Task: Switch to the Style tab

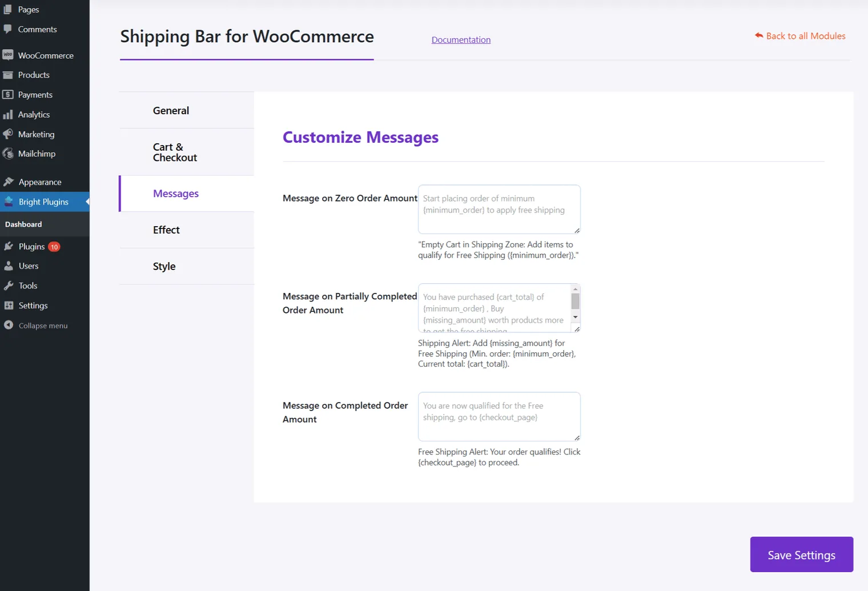Action: 186,266
